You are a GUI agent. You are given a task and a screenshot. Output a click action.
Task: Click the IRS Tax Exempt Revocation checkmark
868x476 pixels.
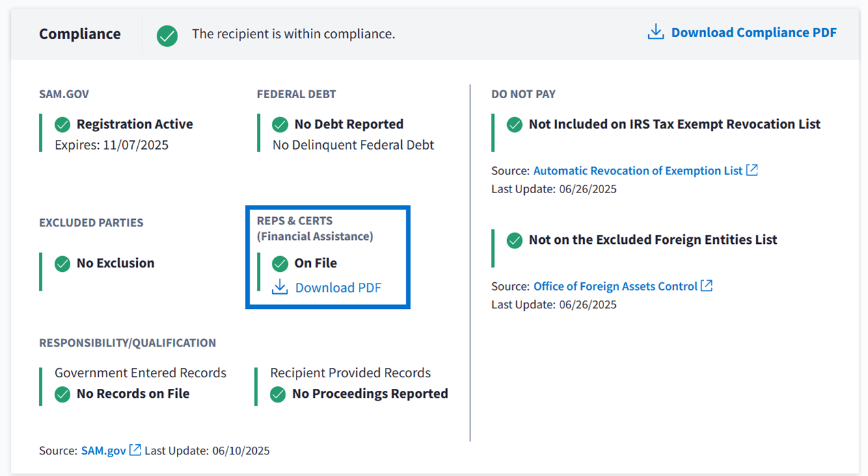coord(514,124)
